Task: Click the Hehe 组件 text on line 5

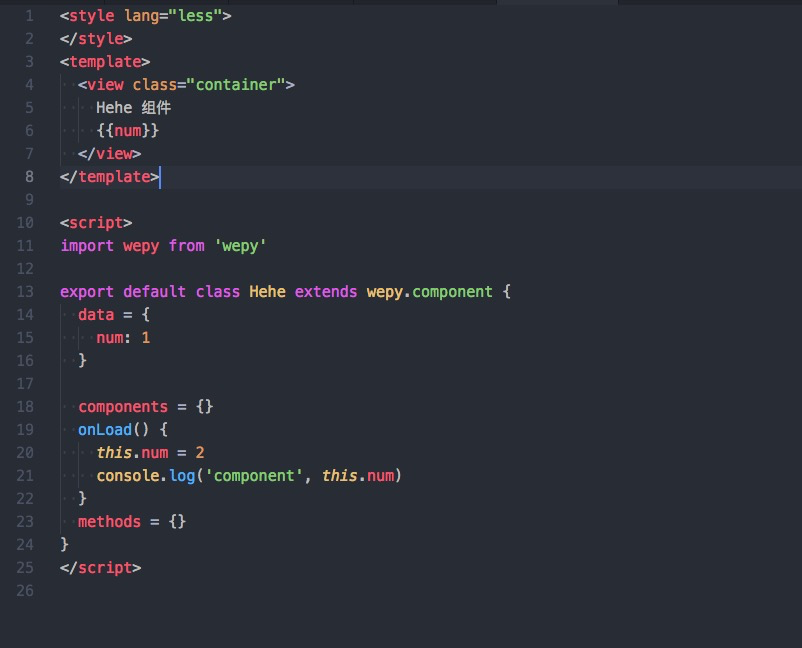Action: (x=135, y=107)
